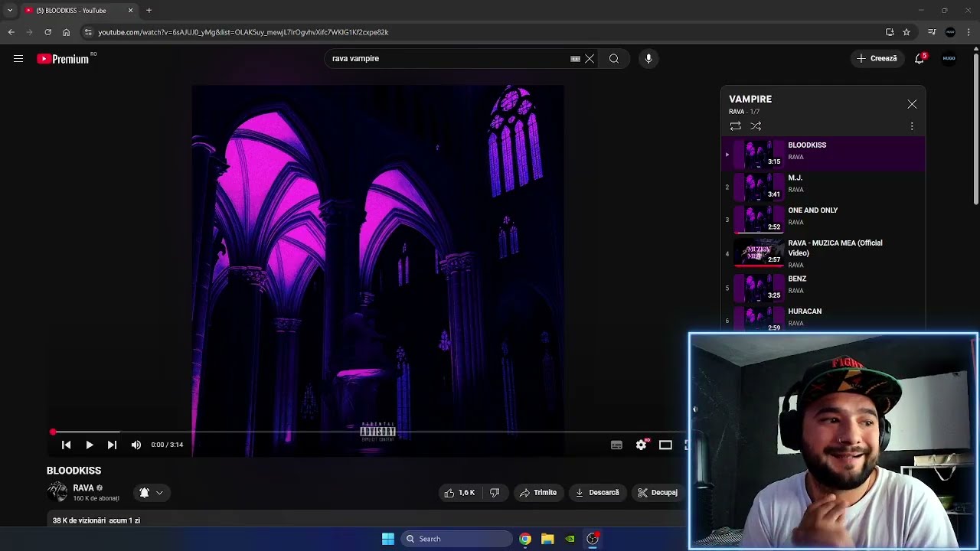
Task: Open browser media controls icon
Action: 932,32
